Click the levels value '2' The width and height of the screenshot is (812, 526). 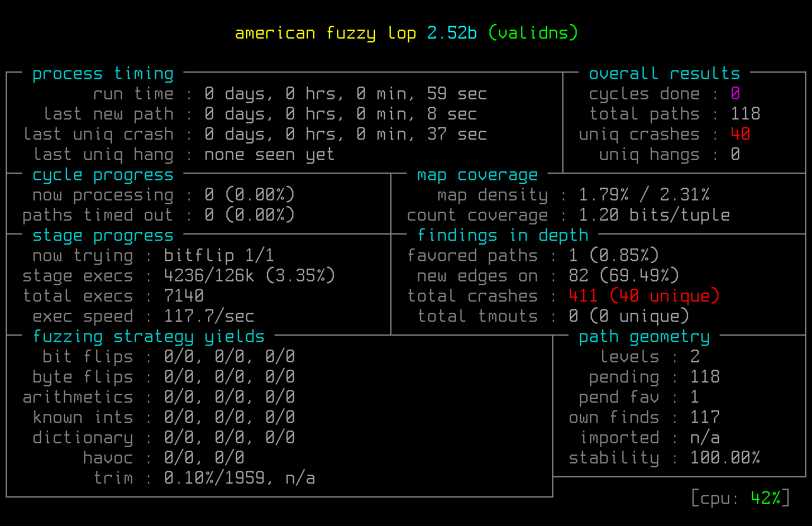pyautogui.click(x=695, y=357)
